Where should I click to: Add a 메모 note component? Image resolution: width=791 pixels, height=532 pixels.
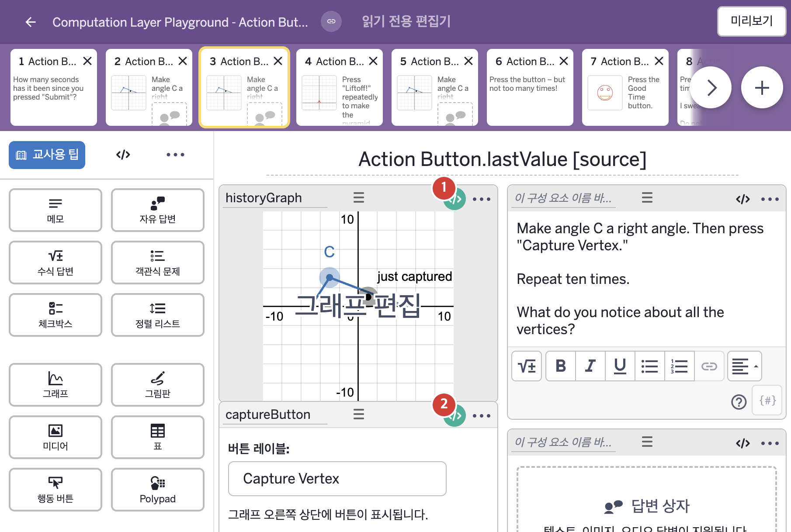click(56, 210)
